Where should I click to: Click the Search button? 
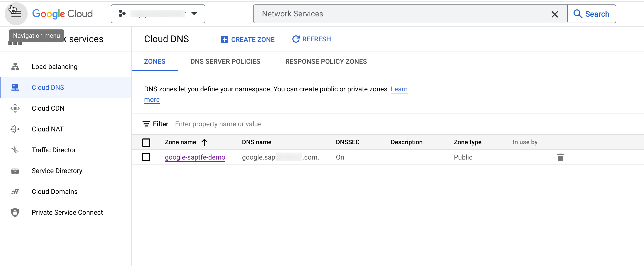(x=591, y=14)
